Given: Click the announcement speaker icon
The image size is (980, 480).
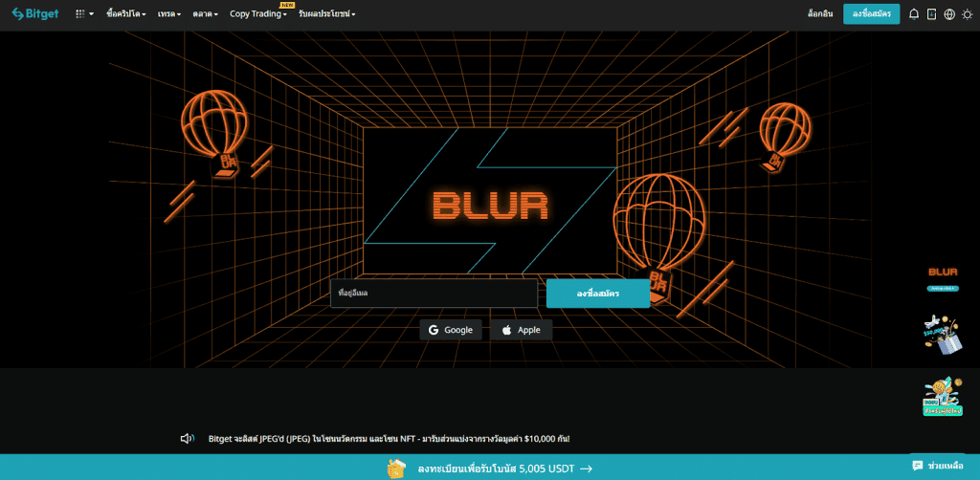Looking at the screenshot, I should [188, 439].
